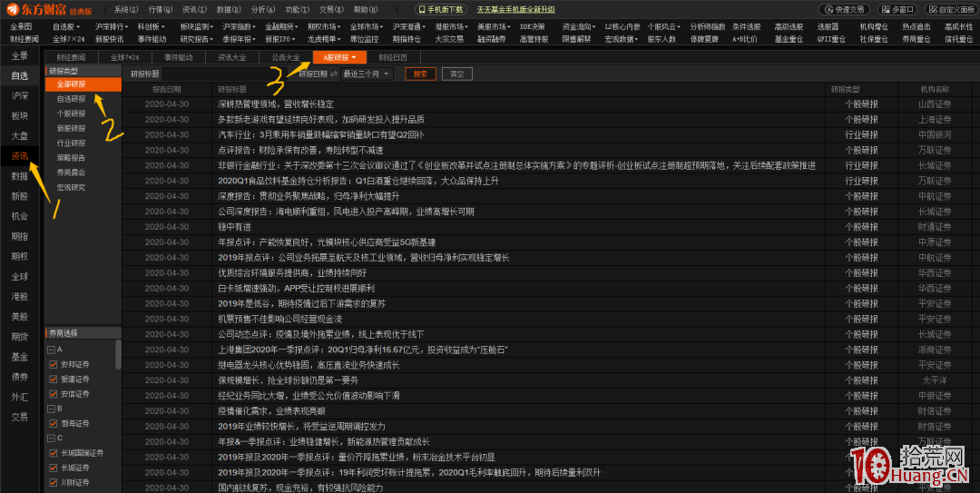Switch to the 财经要闻 tab
The height and width of the screenshot is (493, 980).
[x=72, y=57]
